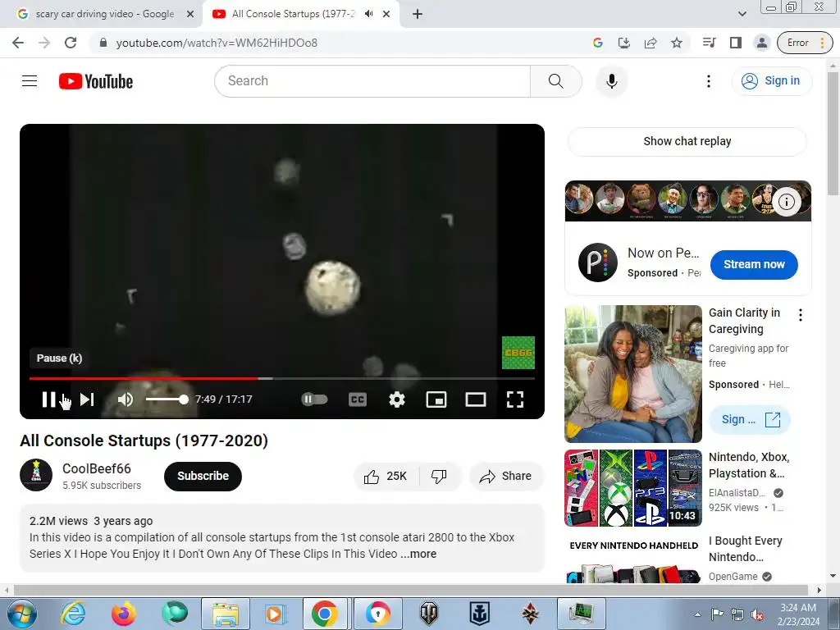Pause the video with the pause button

(48, 399)
